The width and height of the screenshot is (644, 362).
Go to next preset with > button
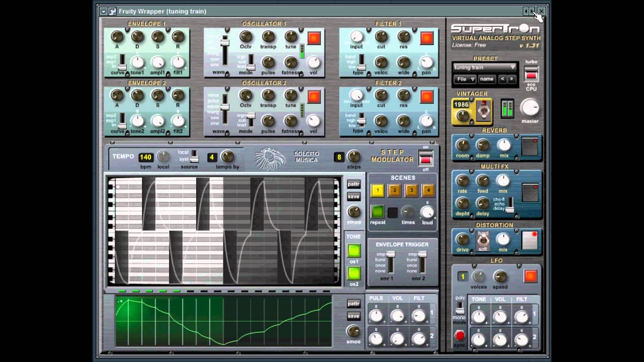click(512, 79)
